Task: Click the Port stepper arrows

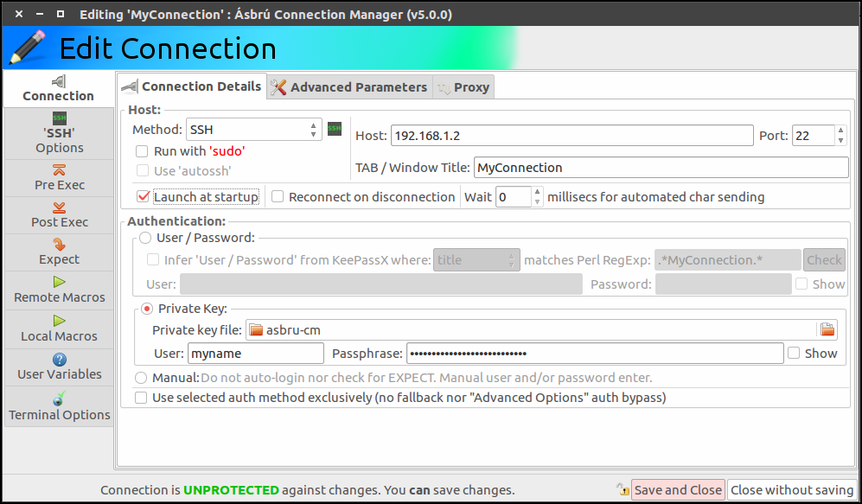Action: point(840,135)
